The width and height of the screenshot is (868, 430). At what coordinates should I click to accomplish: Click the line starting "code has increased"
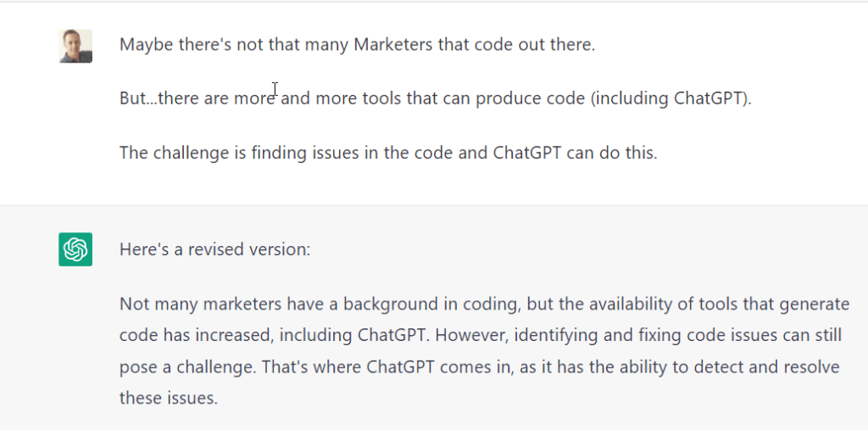(x=480, y=335)
